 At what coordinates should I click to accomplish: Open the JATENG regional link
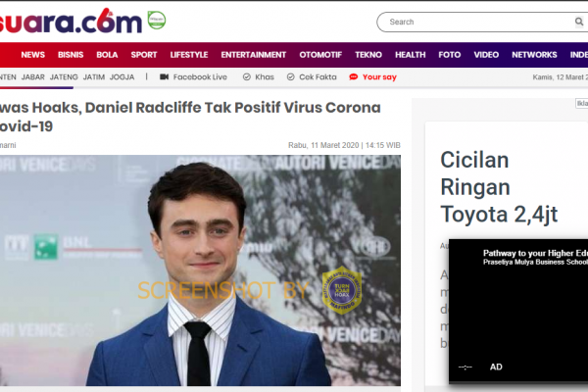64,76
